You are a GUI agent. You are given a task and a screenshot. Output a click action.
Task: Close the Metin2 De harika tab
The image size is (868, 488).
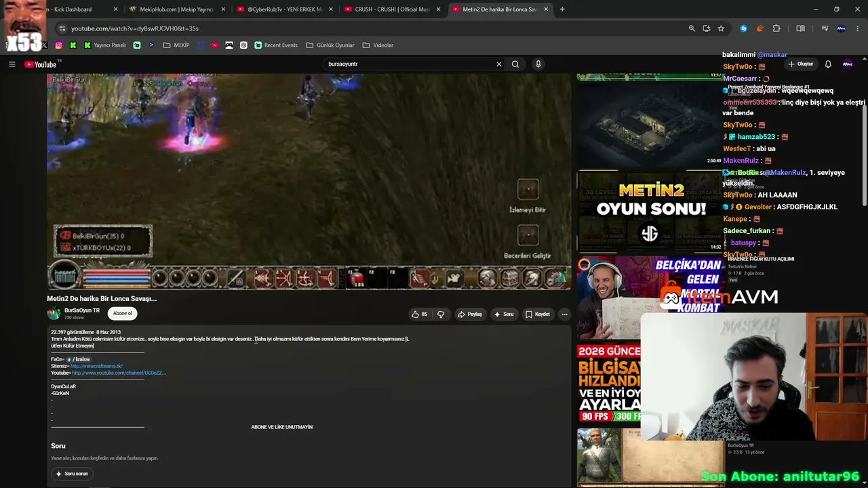click(x=546, y=9)
